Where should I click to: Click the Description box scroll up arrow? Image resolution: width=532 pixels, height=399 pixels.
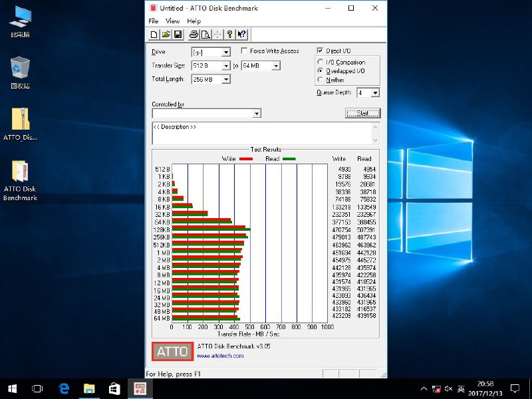point(375,127)
